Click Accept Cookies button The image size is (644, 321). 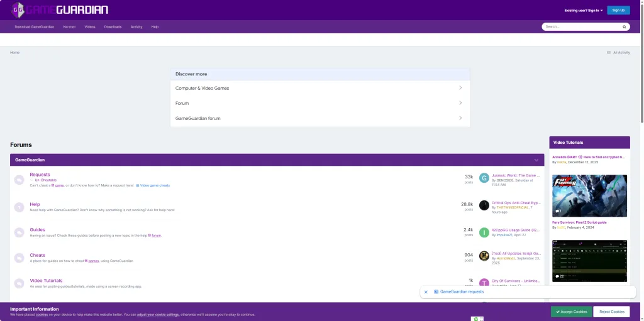[x=571, y=312]
